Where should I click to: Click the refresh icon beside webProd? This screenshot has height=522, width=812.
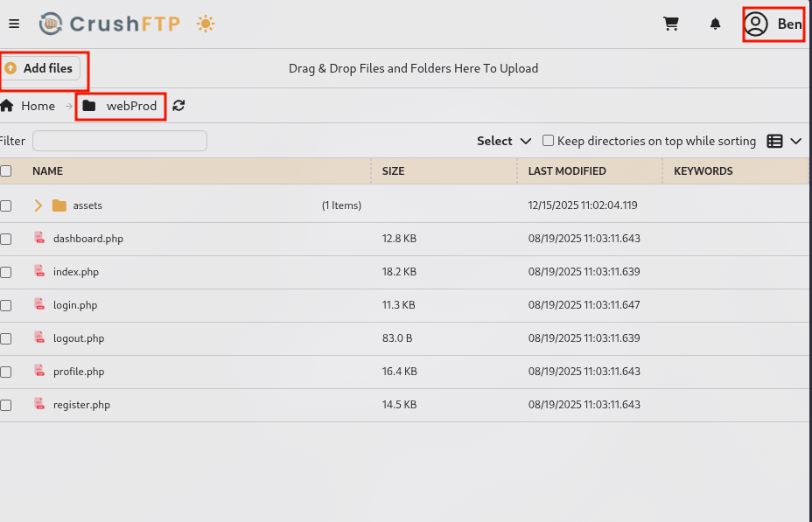click(178, 106)
